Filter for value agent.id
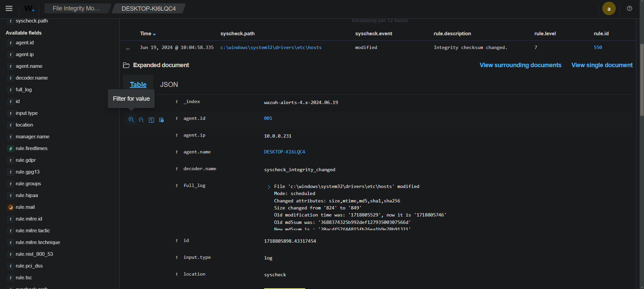Screen dimensions: 644x289 coord(131,120)
